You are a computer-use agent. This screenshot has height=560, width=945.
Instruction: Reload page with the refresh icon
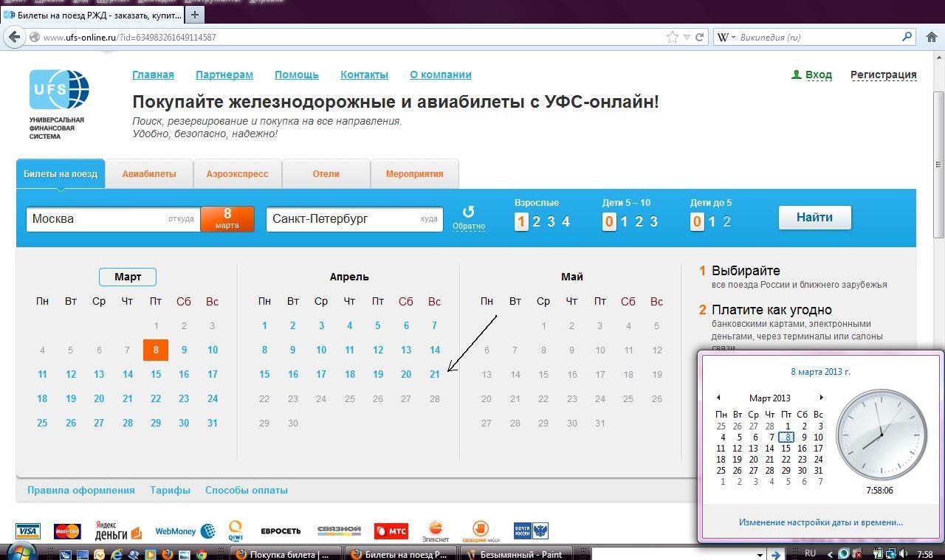coord(700,37)
